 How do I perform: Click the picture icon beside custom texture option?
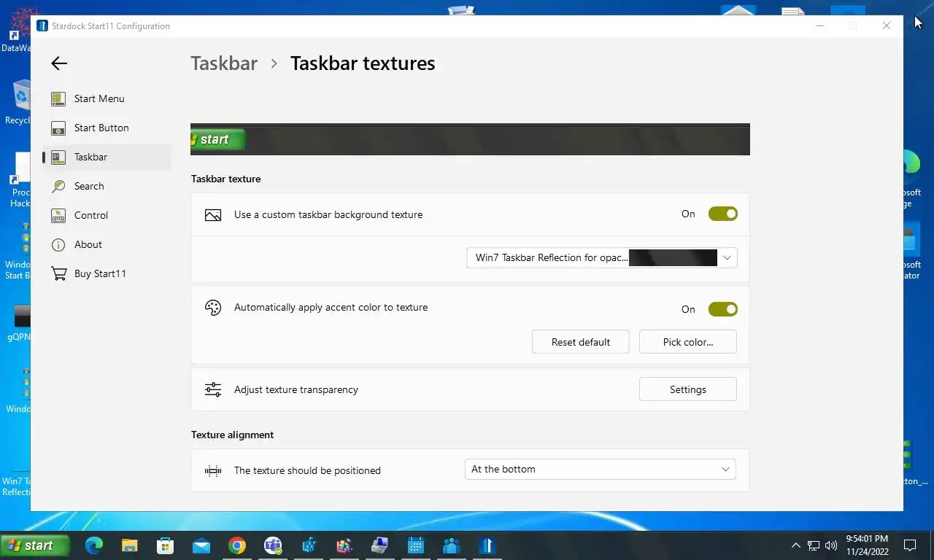pos(213,215)
